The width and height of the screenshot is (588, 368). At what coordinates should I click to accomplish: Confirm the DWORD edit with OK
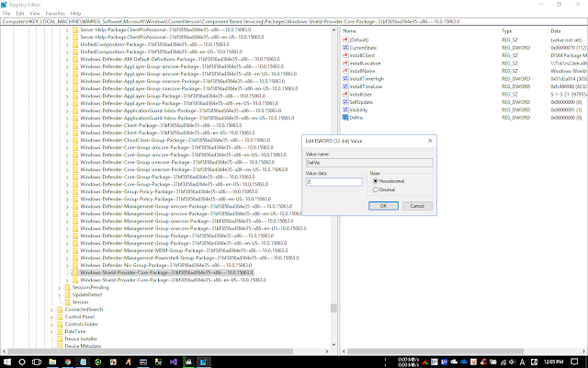[x=383, y=206]
